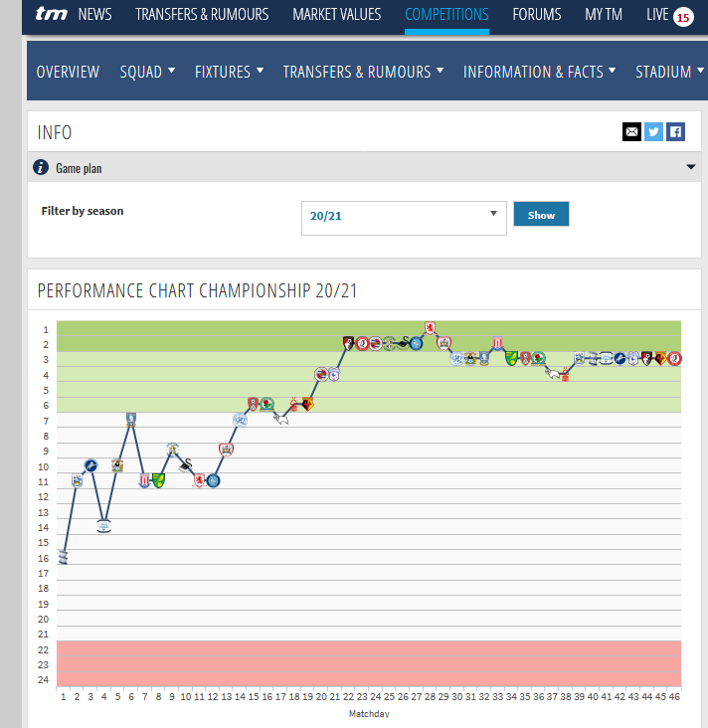Click the Huddersfield crest at matchday 2
The height and width of the screenshot is (728, 708).
tap(78, 480)
